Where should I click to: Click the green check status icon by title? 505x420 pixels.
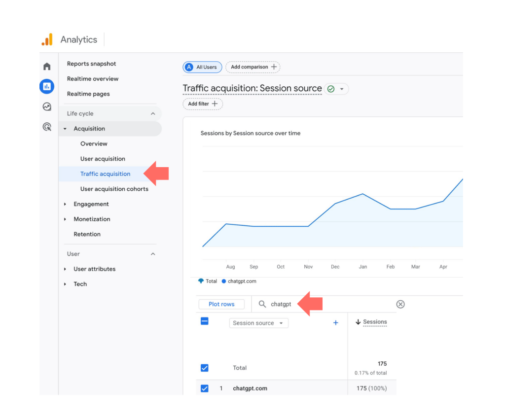click(x=331, y=89)
